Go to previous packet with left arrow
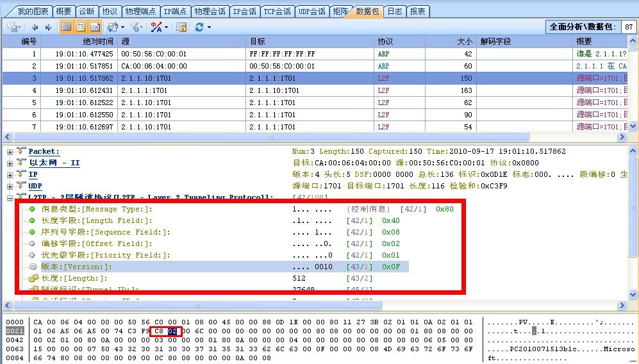The height and width of the screenshot is (364, 639). 34,27
